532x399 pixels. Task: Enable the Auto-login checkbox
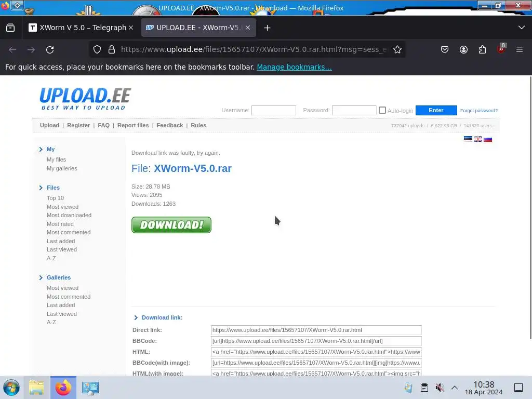coord(382,110)
